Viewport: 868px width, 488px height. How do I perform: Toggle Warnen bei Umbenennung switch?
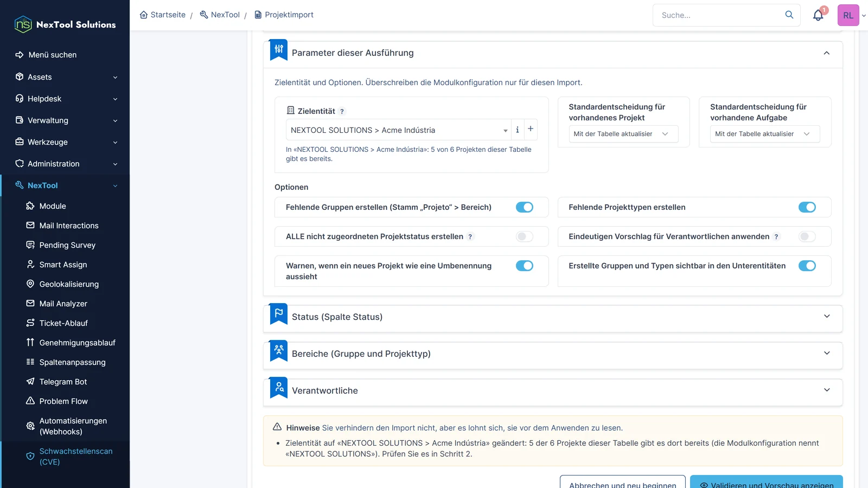[525, 266]
